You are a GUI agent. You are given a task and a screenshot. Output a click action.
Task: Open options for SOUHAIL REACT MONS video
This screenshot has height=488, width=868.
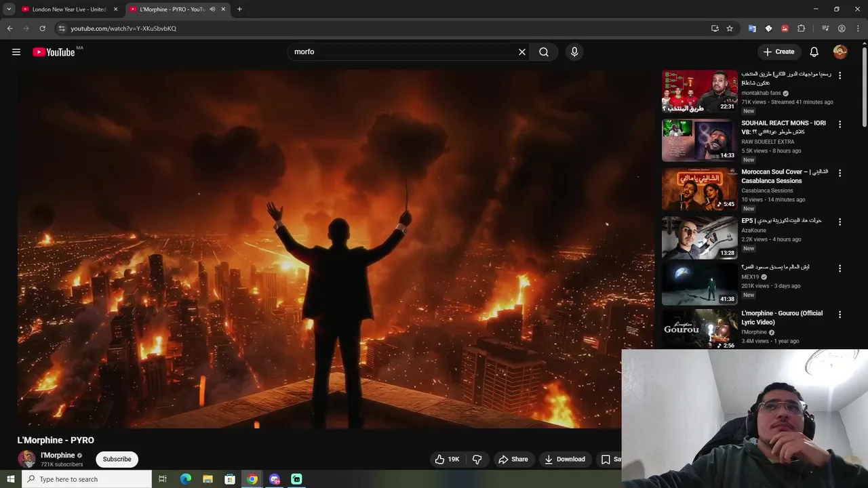click(840, 125)
